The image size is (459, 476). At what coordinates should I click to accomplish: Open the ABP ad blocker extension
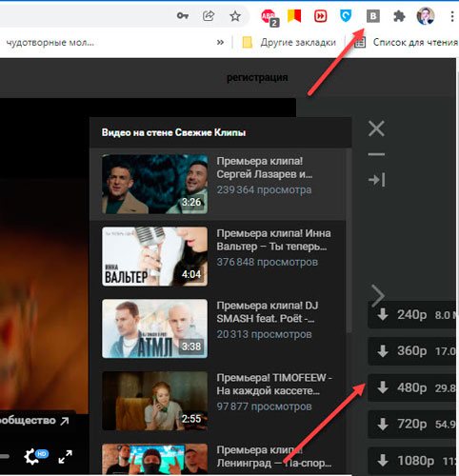pyautogui.click(x=269, y=17)
